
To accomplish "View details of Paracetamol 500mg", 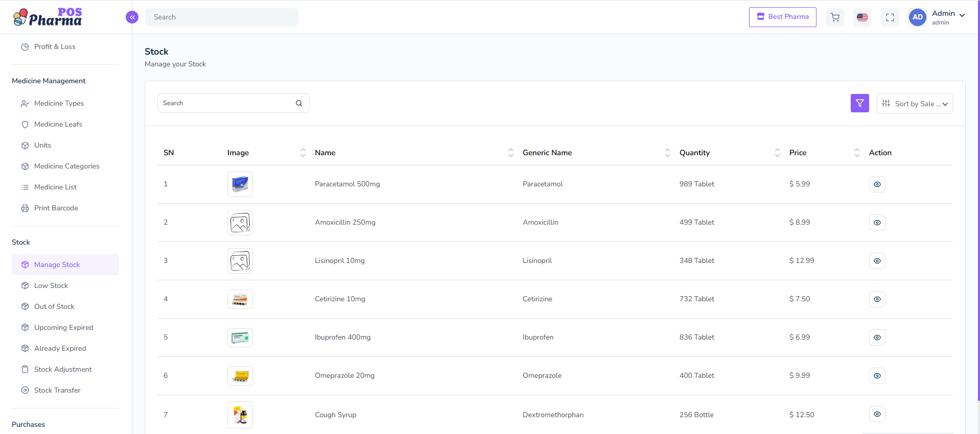I will [x=877, y=184].
